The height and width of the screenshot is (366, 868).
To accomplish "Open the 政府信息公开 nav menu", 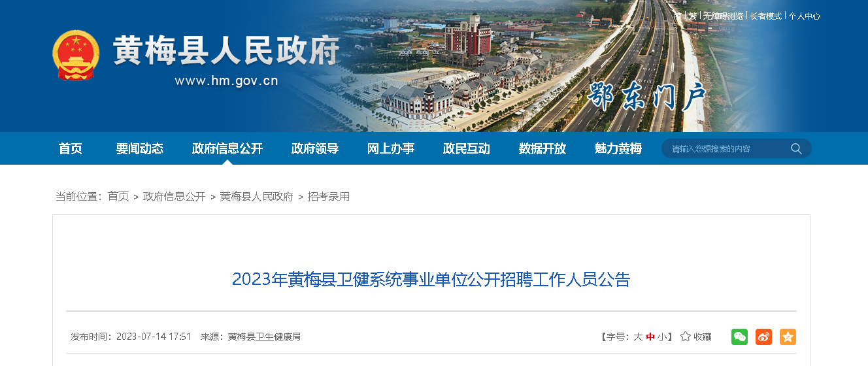I will (227, 148).
